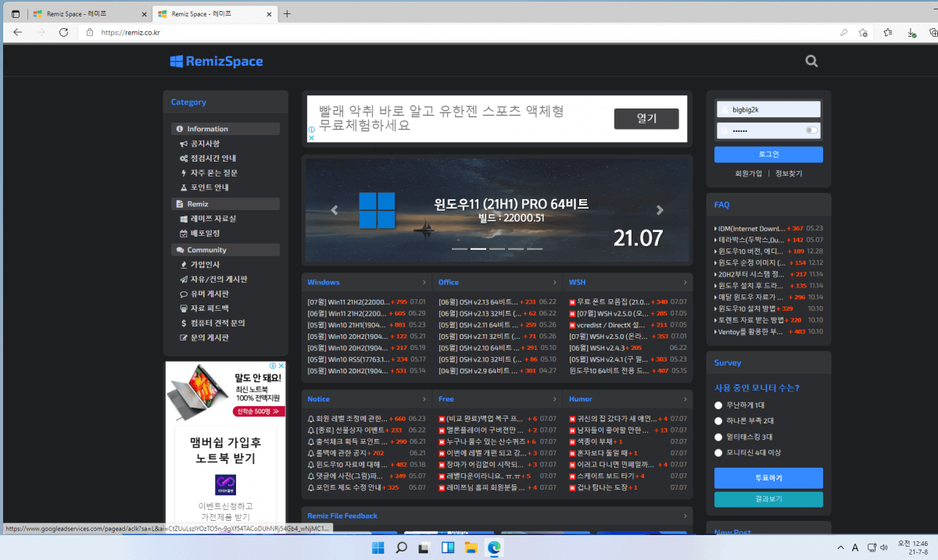Show the next slide in banner carousel

(x=660, y=210)
